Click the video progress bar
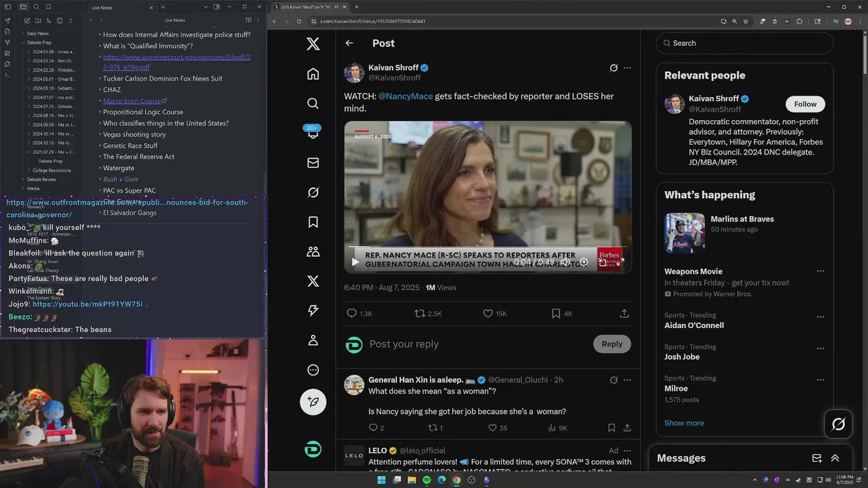868x488 pixels. tap(488, 247)
